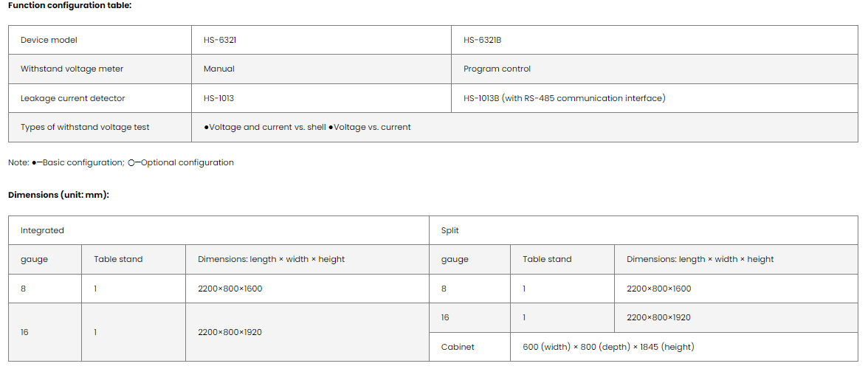The image size is (868, 369).
Task: Click the HS-1013 detector cell
Action: pyautogui.click(x=218, y=98)
